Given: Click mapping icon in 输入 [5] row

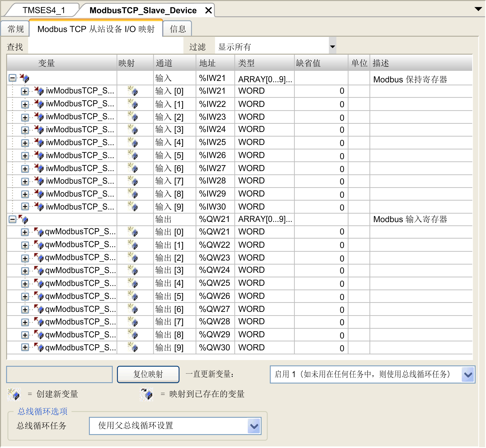Looking at the screenshot, I should [x=133, y=155].
